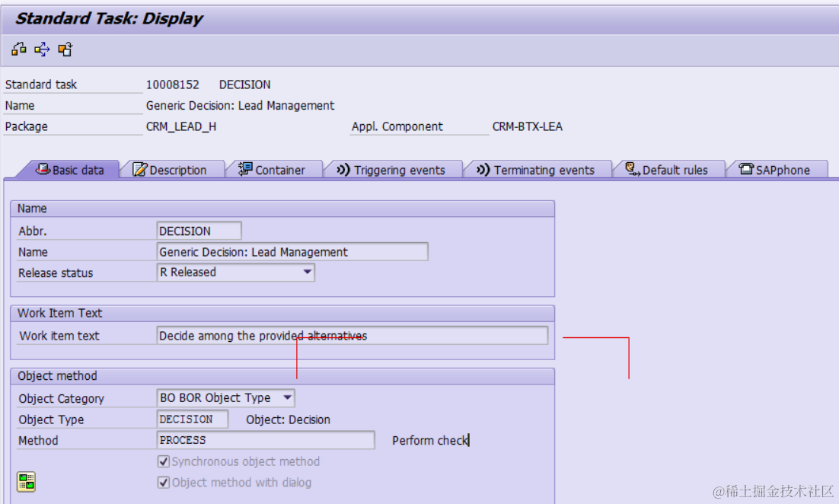This screenshot has height=504, width=839.
Task: Open the Default rules tab
Action: 667,170
